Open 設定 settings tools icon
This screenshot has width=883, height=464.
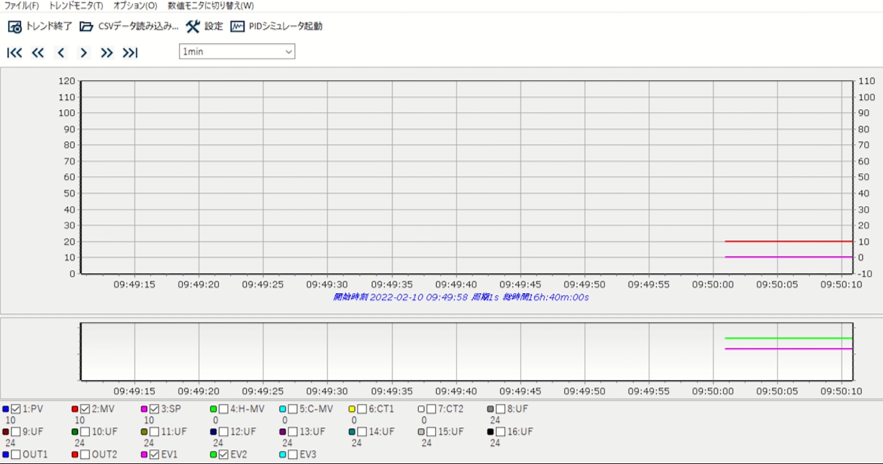(193, 27)
